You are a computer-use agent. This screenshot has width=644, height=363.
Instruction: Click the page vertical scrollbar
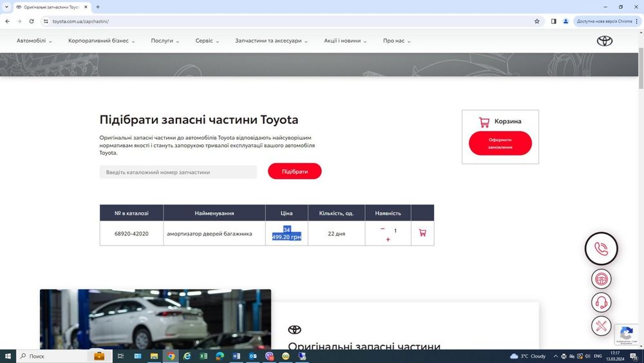641,68
